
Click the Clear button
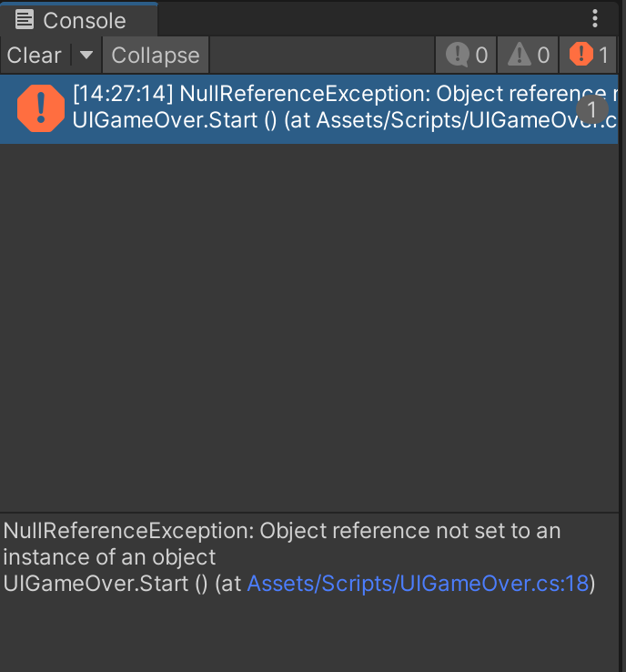(x=35, y=56)
